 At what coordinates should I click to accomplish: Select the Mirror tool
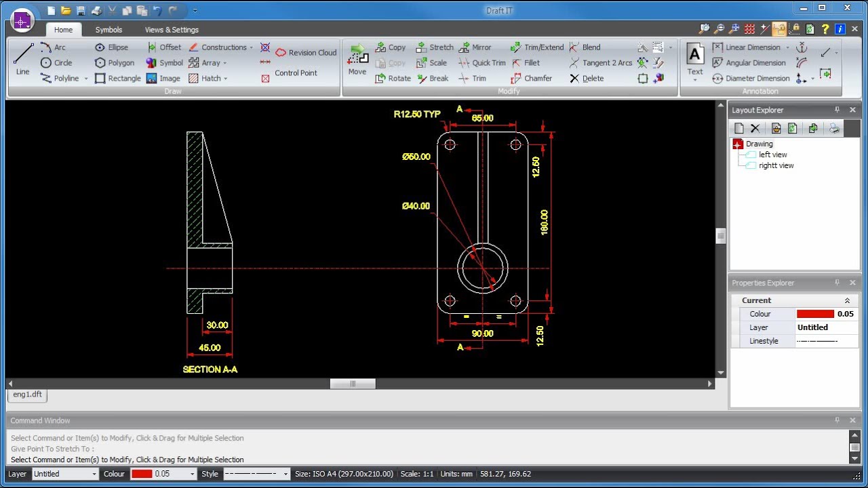pyautogui.click(x=475, y=47)
